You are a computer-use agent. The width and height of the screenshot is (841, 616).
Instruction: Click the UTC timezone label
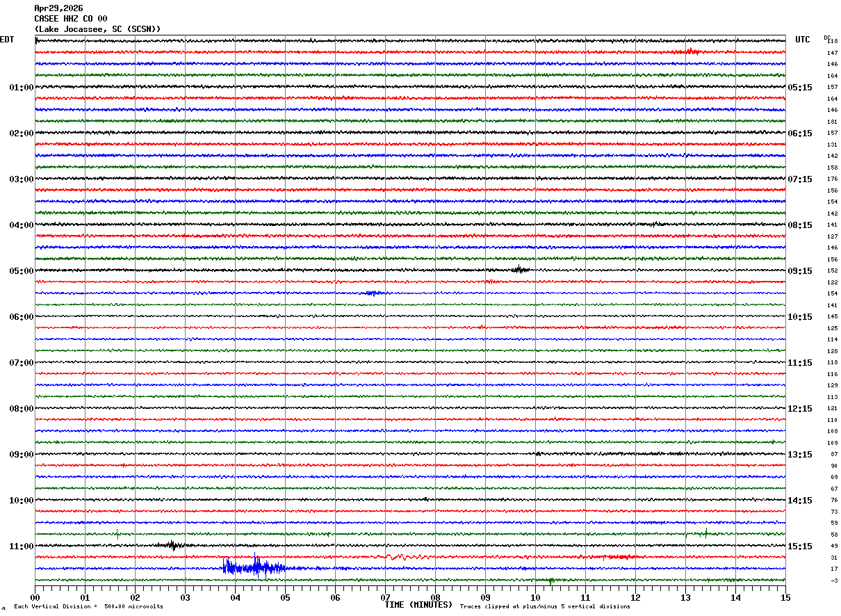click(x=802, y=40)
